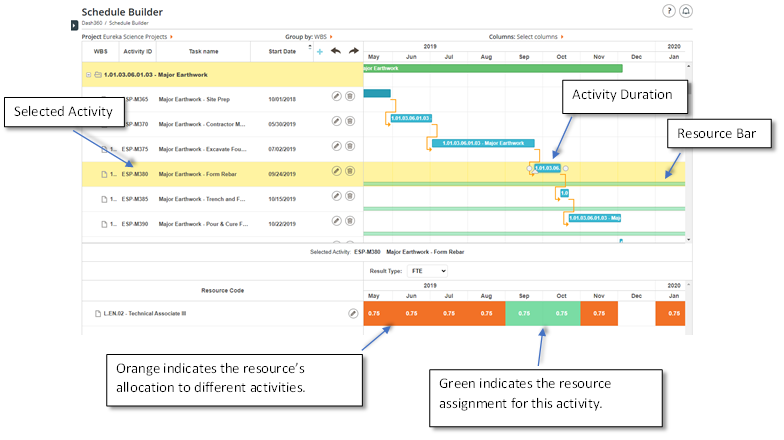The image size is (784, 440).
Task: Click the redo arrow icon
Action: (354, 51)
